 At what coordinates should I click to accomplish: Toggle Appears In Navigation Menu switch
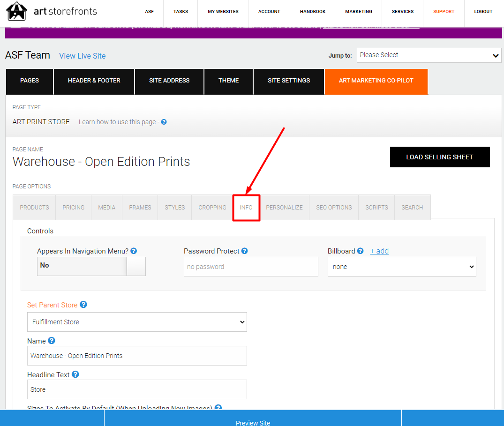tap(91, 266)
